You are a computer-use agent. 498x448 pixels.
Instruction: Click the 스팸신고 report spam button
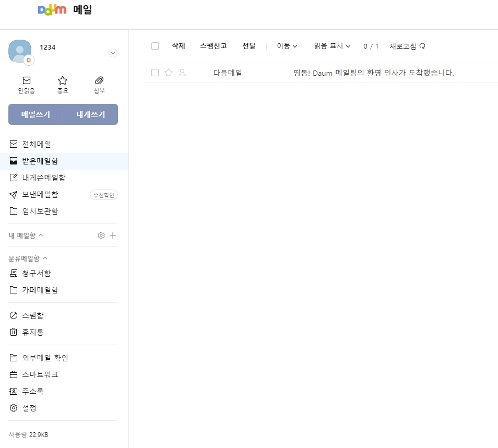pos(214,46)
